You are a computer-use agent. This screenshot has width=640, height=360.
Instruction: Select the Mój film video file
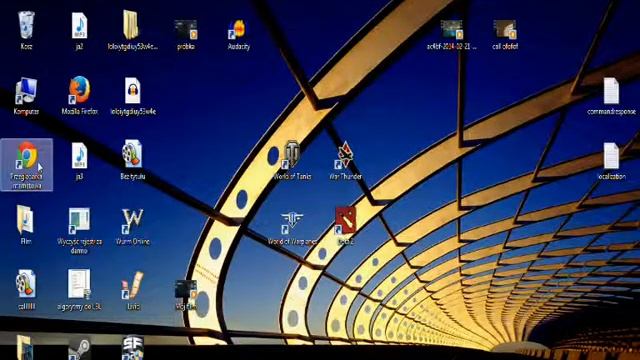pyautogui.click(x=186, y=290)
